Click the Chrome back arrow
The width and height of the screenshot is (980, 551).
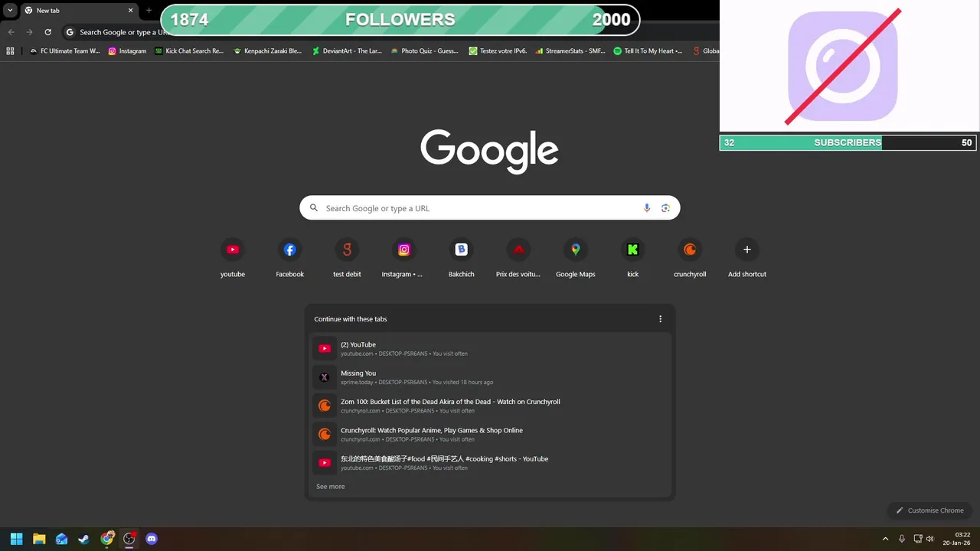(11, 32)
